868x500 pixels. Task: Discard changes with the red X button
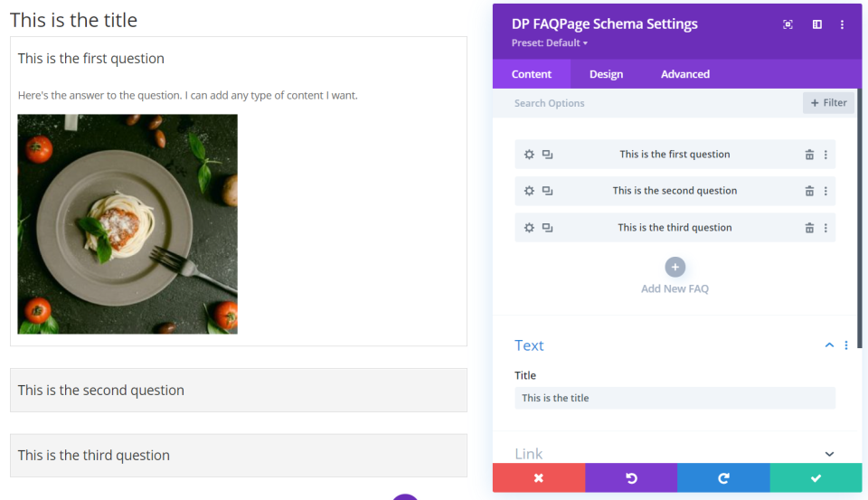click(x=538, y=477)
